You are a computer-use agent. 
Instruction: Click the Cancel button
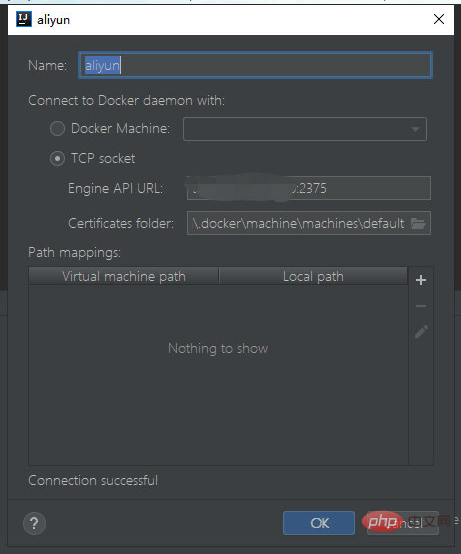tap(403, 523)
